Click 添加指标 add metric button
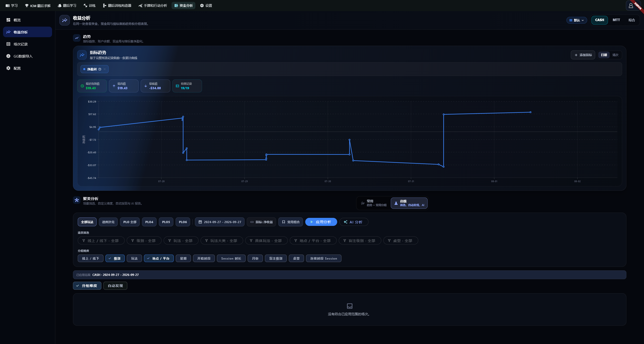This screenshot has width=644, height=344. (x=583, y=55)
